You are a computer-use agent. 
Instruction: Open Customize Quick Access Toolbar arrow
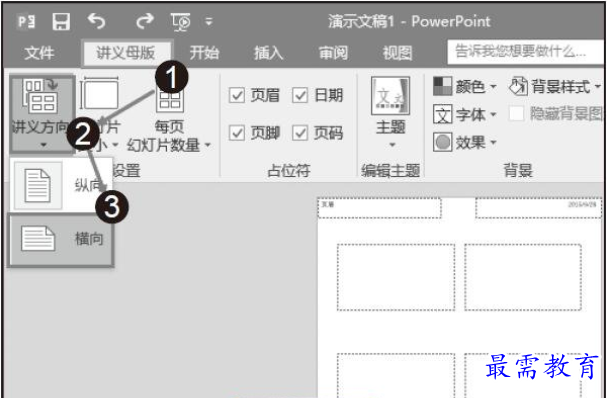click(209, 22)
